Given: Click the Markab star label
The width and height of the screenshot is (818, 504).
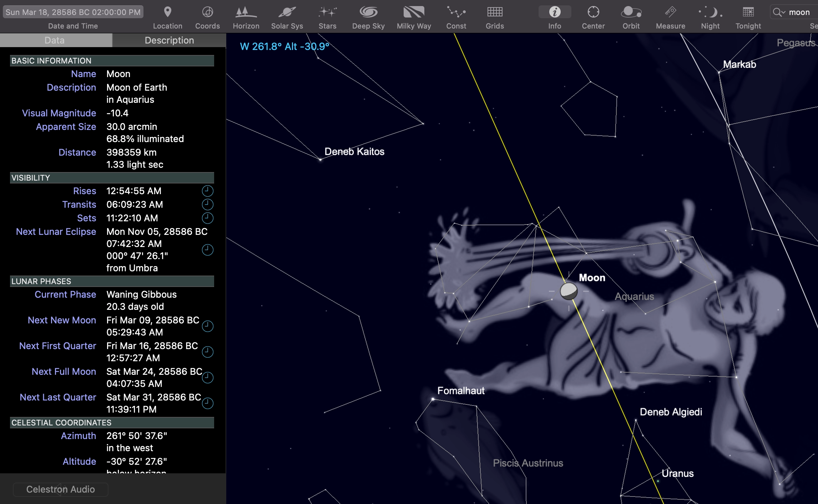Looking at the screenshot, I should click(x=739, y=65).
